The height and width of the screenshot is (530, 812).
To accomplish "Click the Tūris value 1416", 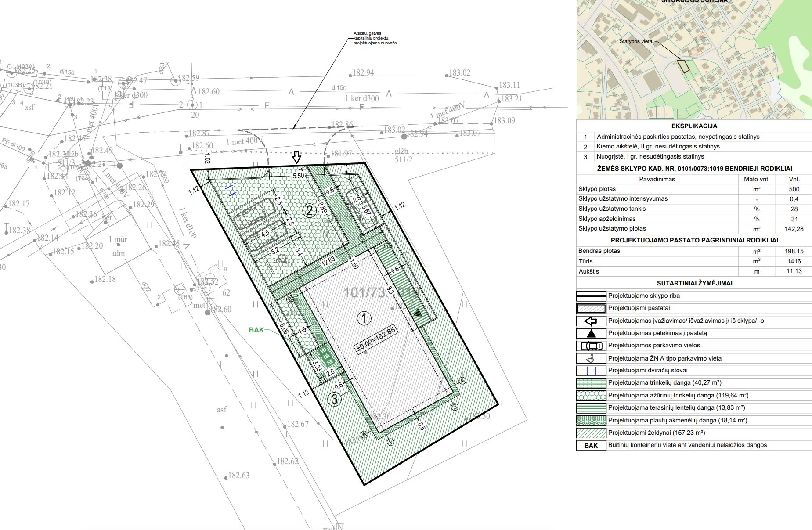I will click(x=794, y=261).
